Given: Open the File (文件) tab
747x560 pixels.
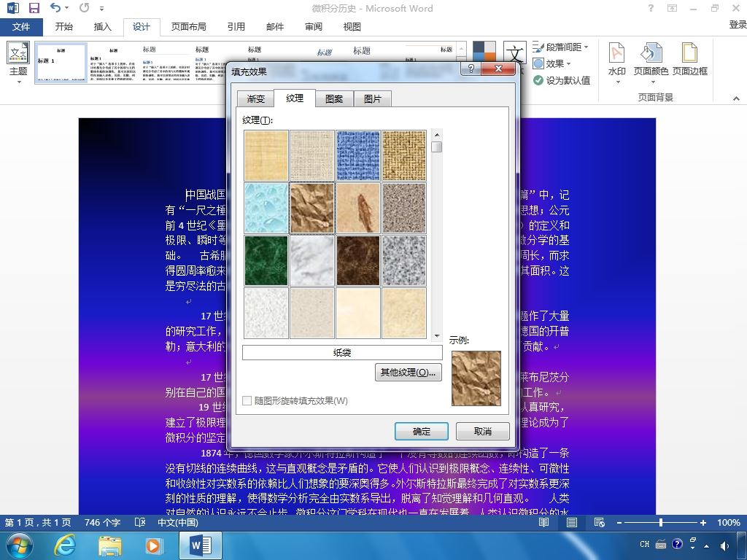Looking at the screenshot, I should [x=21, y=27].
